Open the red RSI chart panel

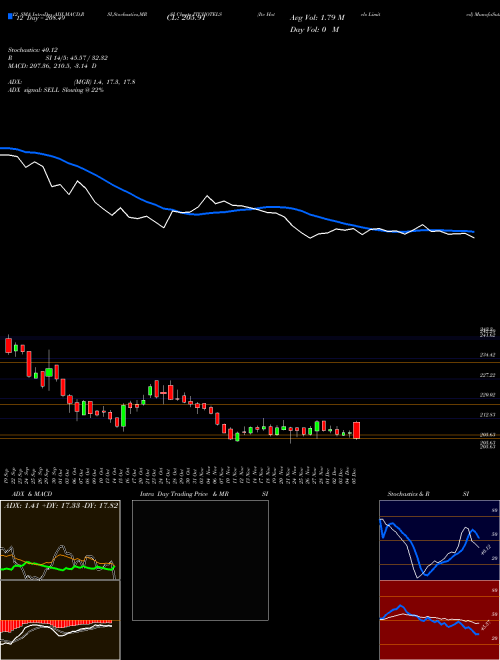pos(439,620)
